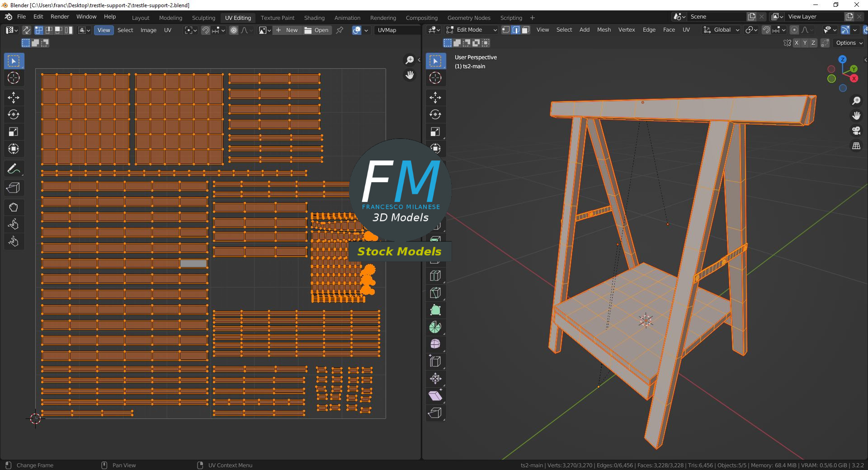Screen dimensions: 868x470
Task: Expand the Global transform orientation dropdown
Action: [x=722, y=30]
